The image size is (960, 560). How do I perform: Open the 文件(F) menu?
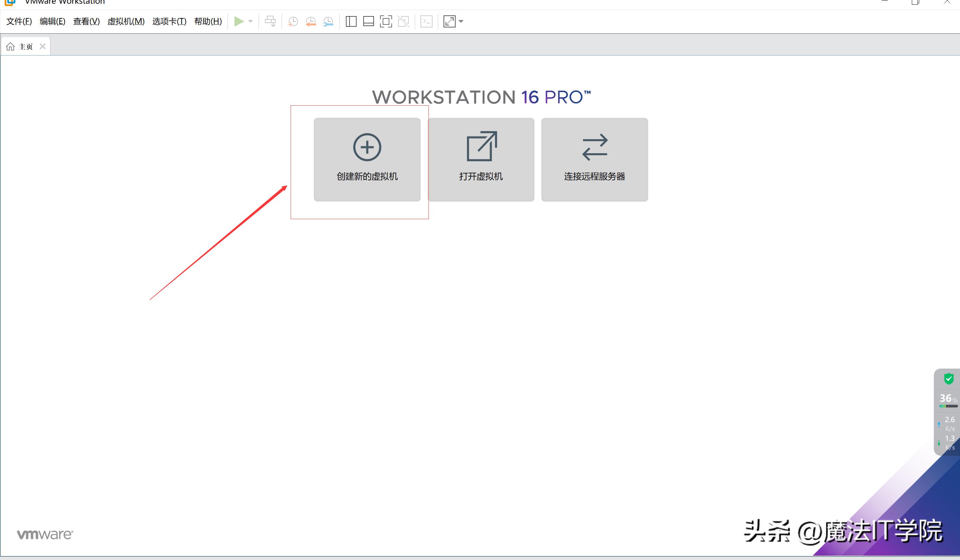click(18, 21)
